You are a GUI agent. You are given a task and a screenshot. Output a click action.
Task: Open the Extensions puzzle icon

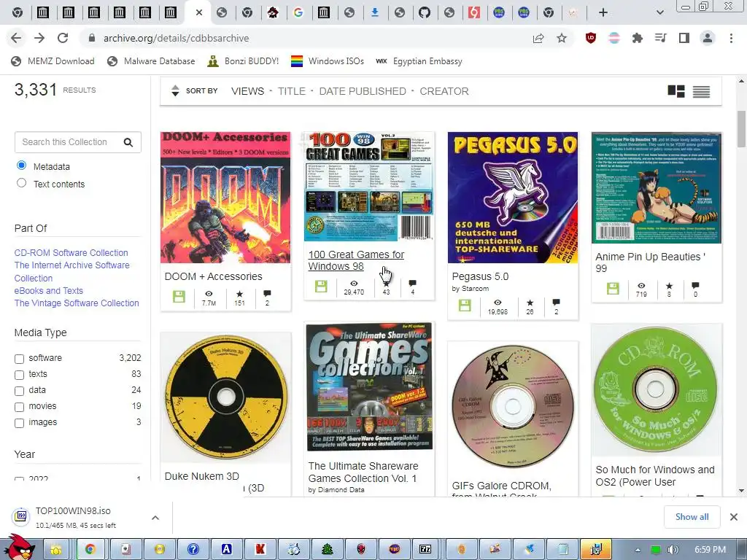(x=637, y=38)
